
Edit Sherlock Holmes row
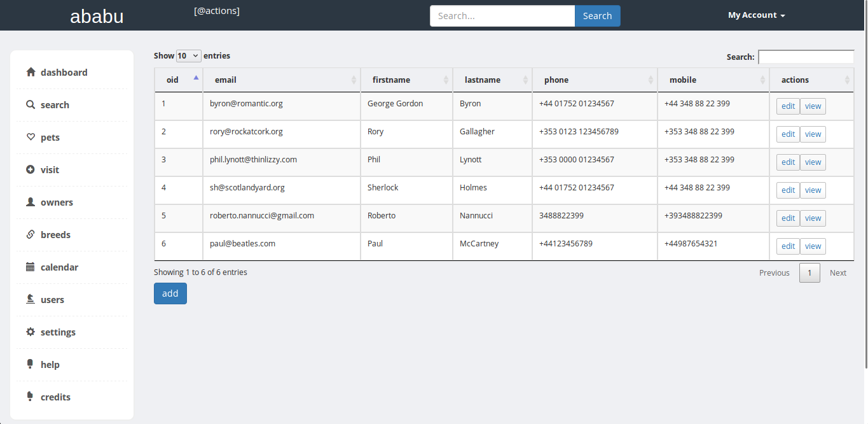tap(788, 190)
